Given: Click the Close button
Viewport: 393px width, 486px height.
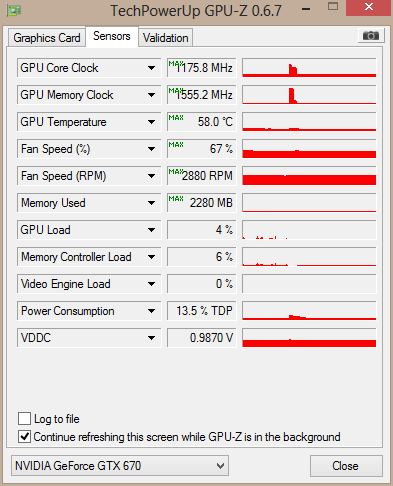Looking at the screenshot, I should [346, 466].
